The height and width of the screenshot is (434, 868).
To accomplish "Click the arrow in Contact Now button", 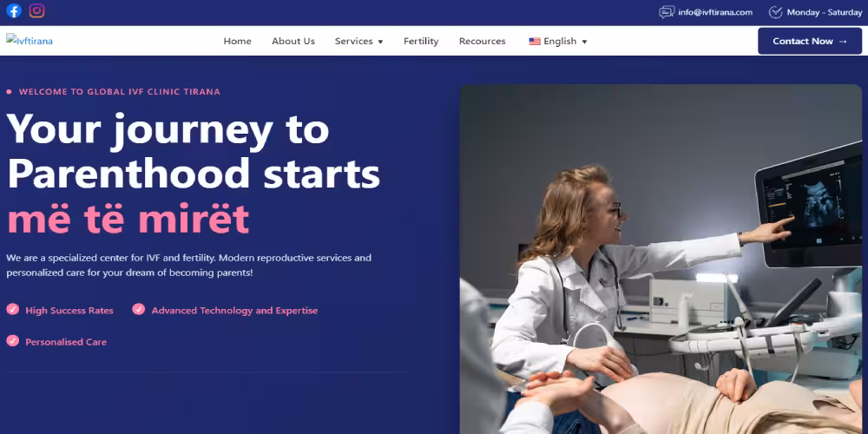I will click(x=843, y=42).
